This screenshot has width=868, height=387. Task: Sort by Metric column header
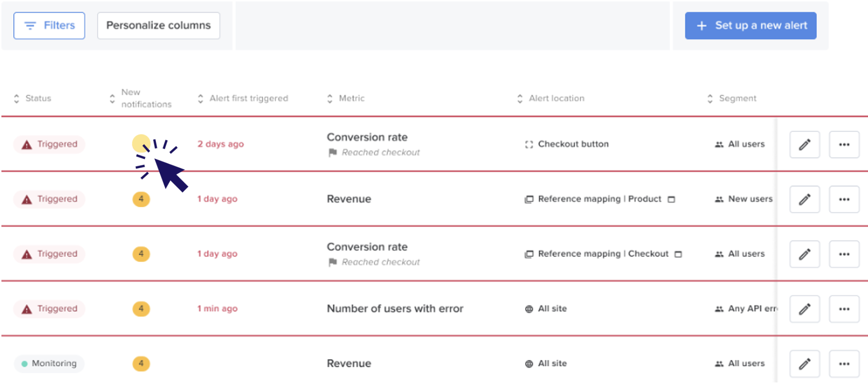pos(346,98)
